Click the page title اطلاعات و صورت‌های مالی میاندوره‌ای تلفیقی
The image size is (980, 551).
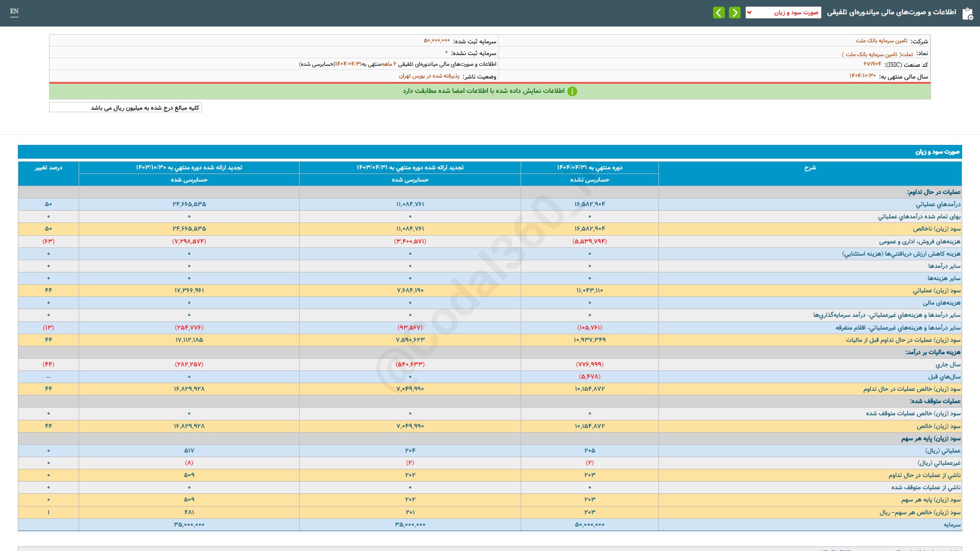[x=891, y=12]
